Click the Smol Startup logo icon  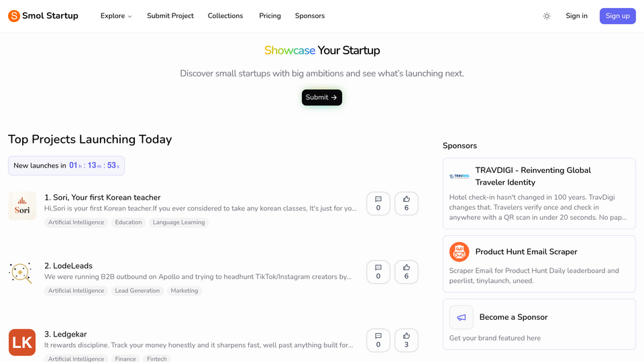pos(14,16)
